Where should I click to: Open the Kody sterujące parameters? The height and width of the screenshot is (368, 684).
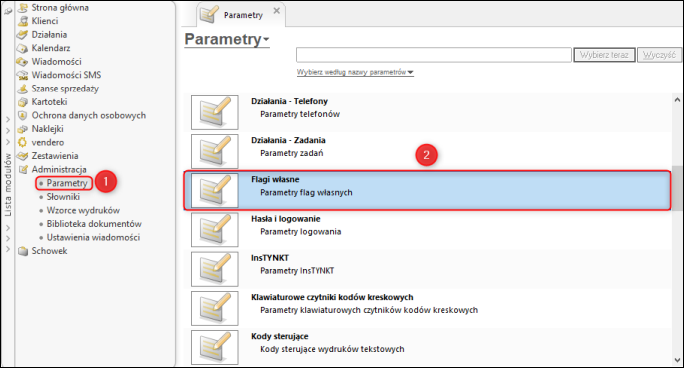click(x=427, y=348)
